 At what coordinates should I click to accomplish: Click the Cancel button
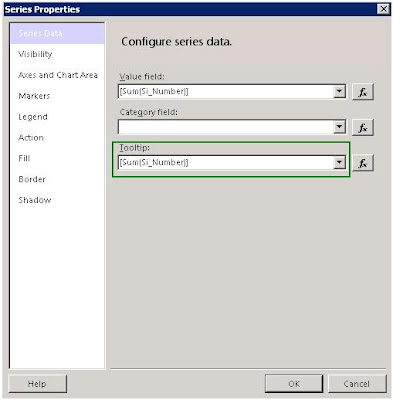tap(357, 384)
